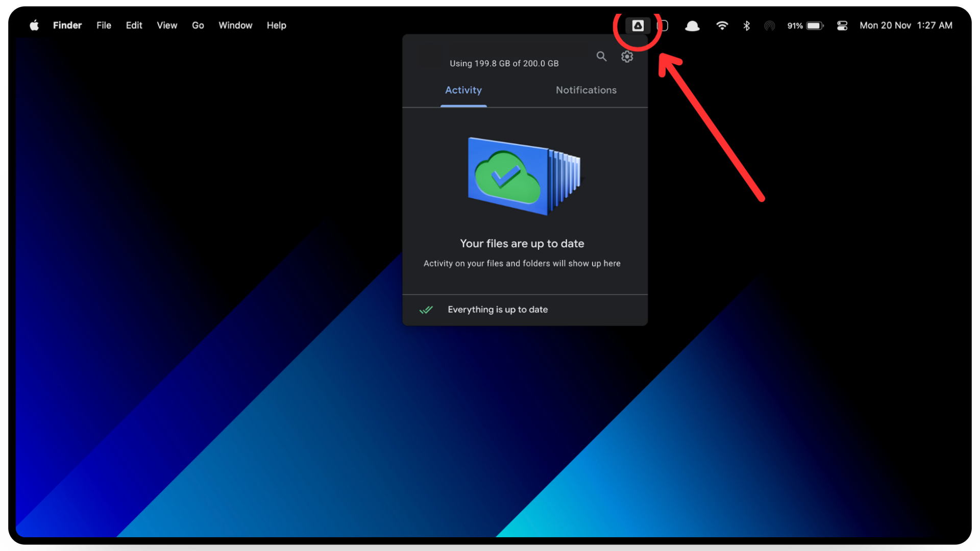
Task: Click the date and time clock
Action: tap(905, 26)
